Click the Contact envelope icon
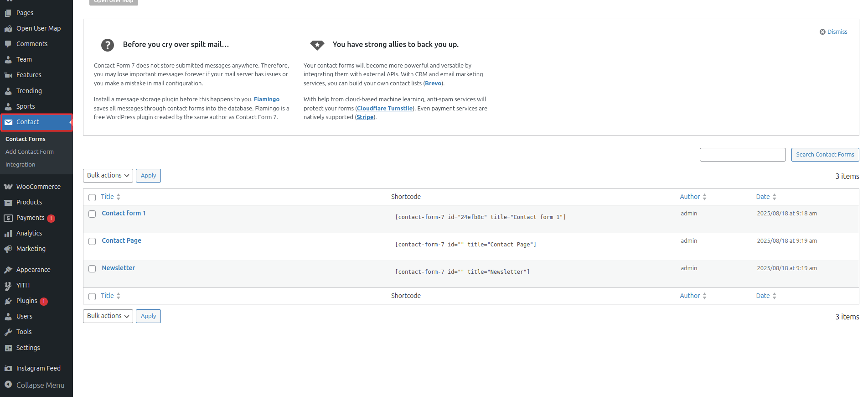Viewport: 868px width, 397px height. 8,122
